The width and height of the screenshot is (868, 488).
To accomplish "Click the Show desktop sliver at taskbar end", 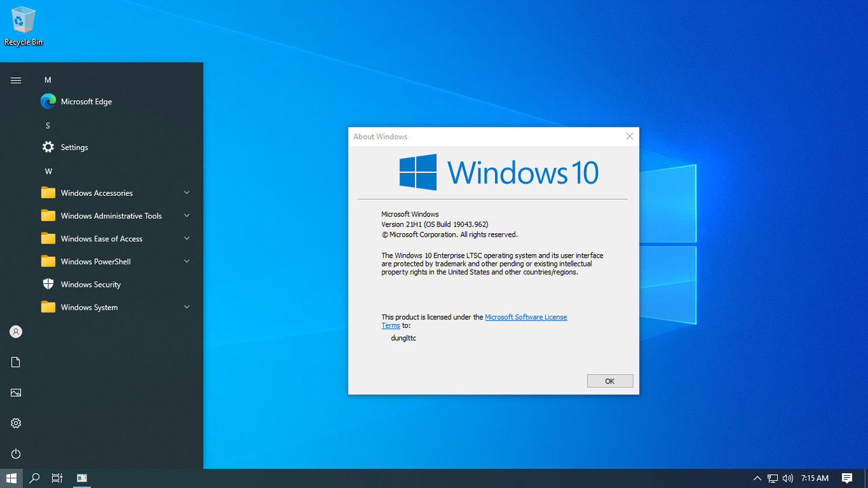I will 866,478.
